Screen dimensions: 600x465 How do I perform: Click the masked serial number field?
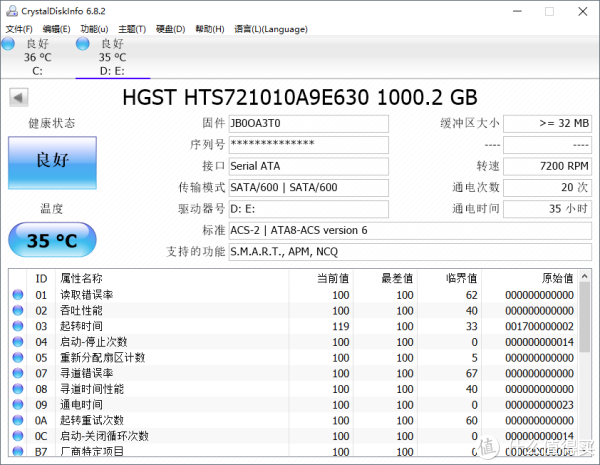(308, 145)
